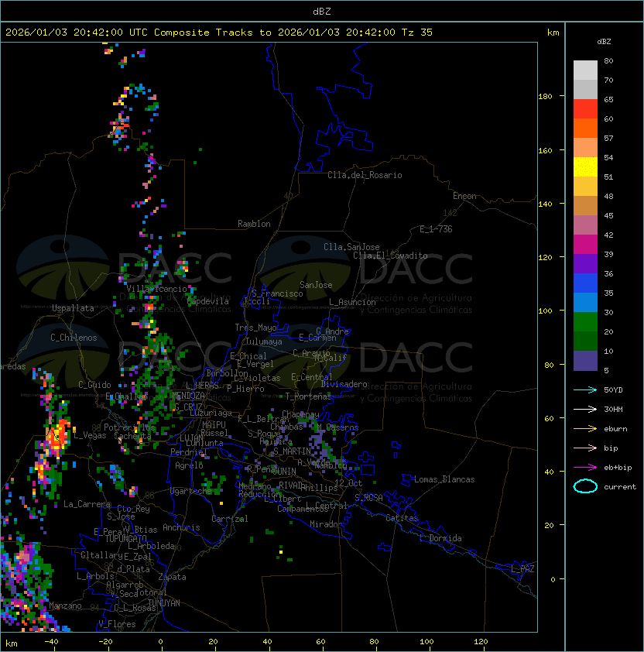Screen dimensions: 644x652
Task: Click the 'Ramblon' place label
Action: click(254, 224)
